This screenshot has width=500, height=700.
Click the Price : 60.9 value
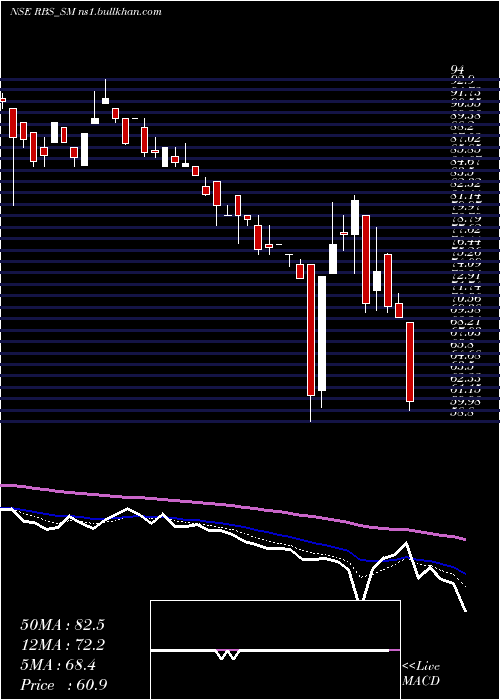pyautogui.click(x=64, y=685)
